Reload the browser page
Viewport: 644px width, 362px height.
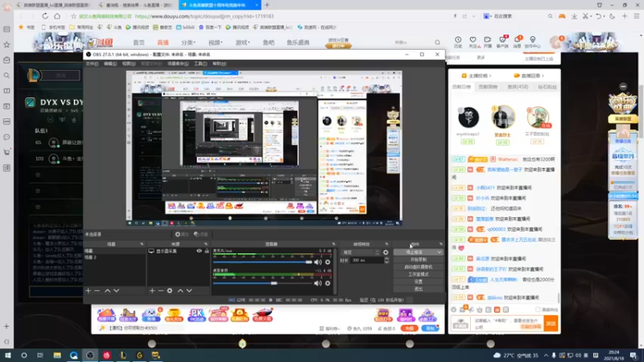45,16
